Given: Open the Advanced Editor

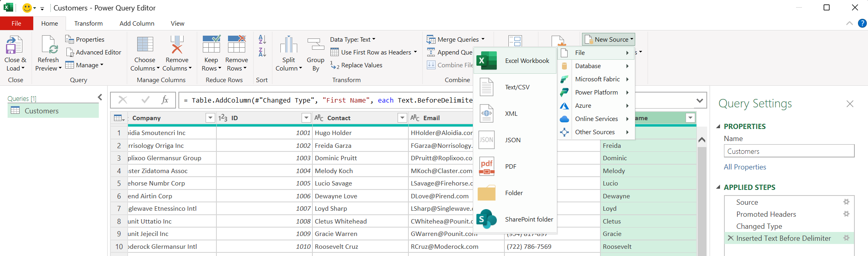Looking at the screenshot, I should [94, 52].
